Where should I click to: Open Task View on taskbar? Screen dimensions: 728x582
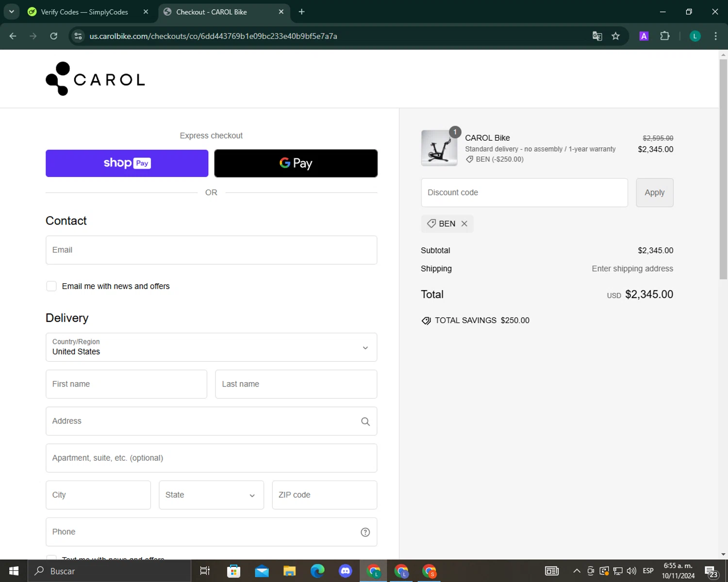[205, 571]
